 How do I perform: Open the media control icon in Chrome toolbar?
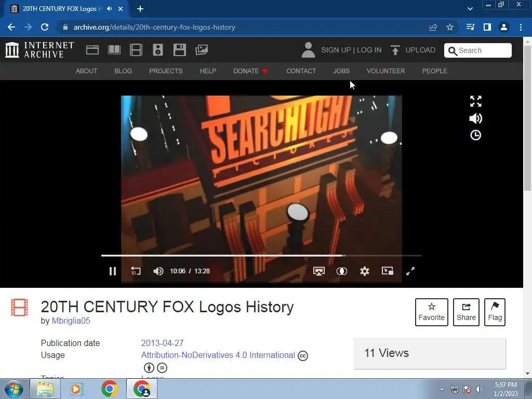tap(470, 27)
